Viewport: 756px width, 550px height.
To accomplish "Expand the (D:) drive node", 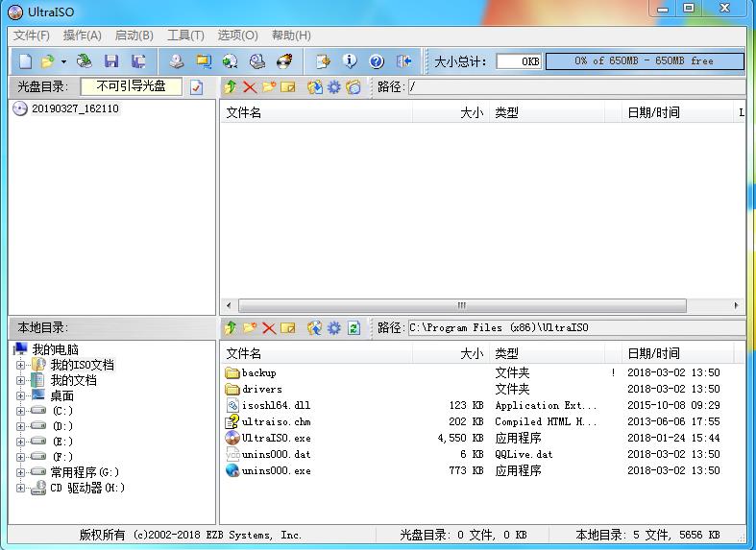I will point(20,427).
